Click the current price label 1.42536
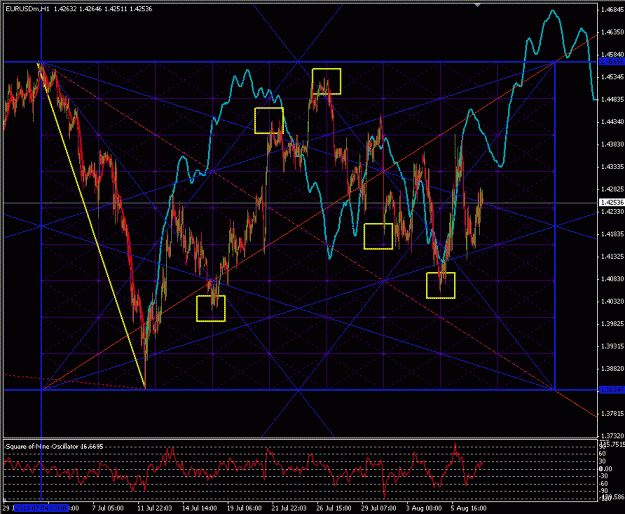 click(x=612, y=203)
